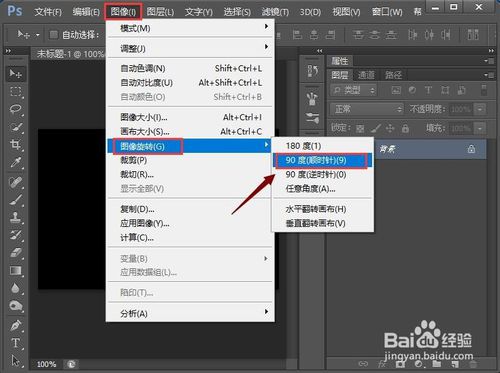Select the Move tool in the toolbox
This screenshot has height=373, width=500.
(15, 74)
